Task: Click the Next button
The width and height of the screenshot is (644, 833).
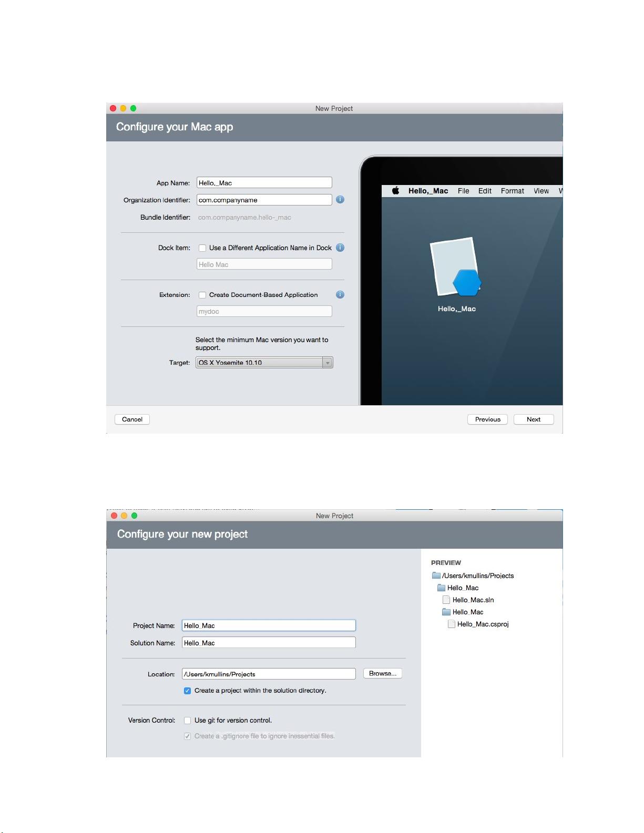Action: pos(533,419)
